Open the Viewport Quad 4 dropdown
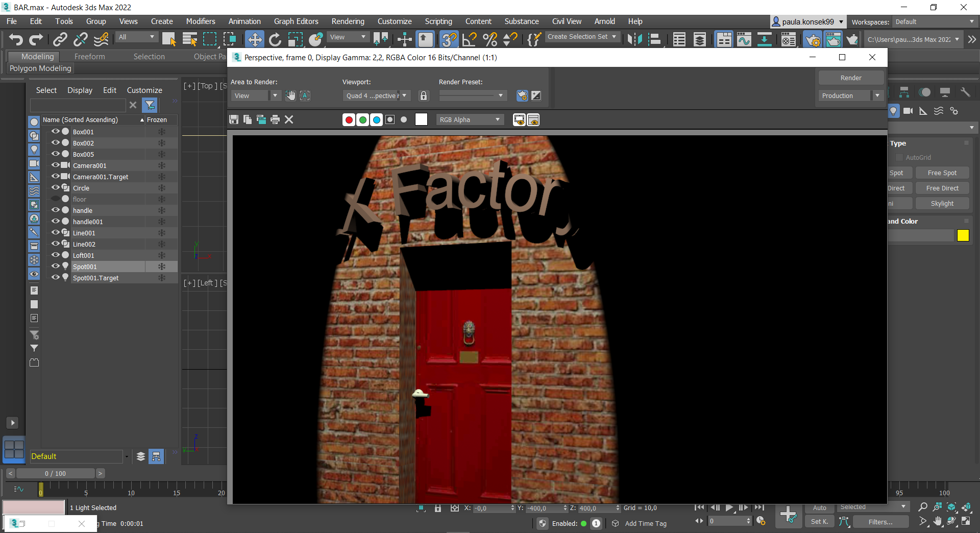 point(377,95)
